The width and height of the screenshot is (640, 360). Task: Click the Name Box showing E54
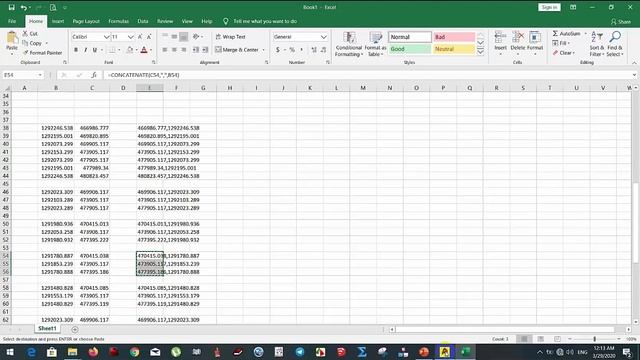(23, 75)
